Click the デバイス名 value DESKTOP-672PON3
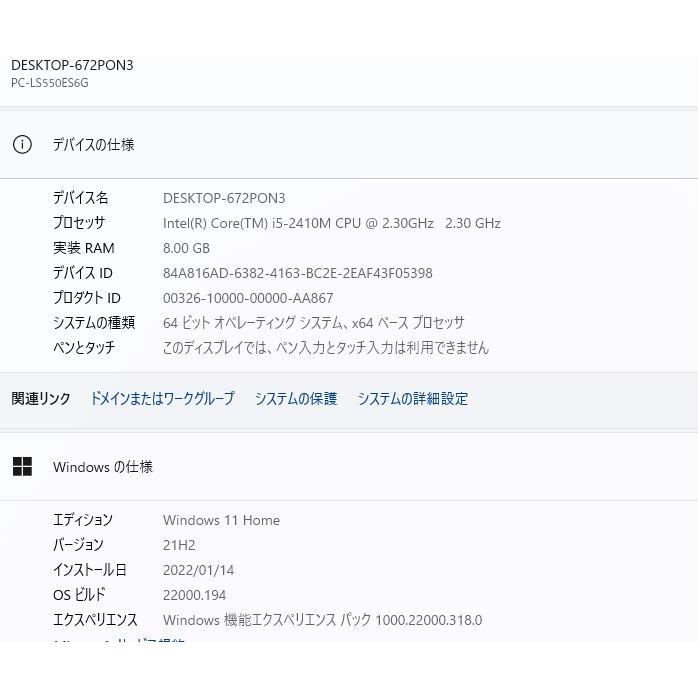This screenshot has width=698, height=698. tap(224, 198)
